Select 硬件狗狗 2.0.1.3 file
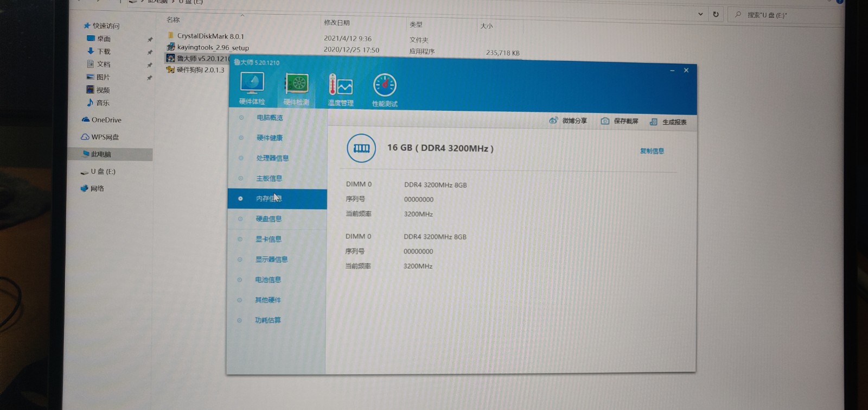The width and height of the screenshot is (868, 410). coord(195,70)
